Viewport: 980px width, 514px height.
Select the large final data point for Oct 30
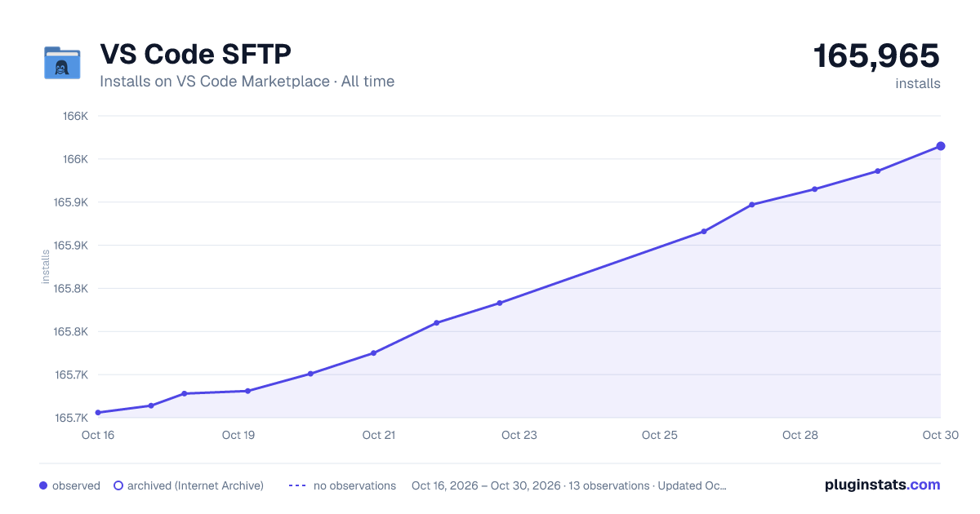(x=941, y=146)
